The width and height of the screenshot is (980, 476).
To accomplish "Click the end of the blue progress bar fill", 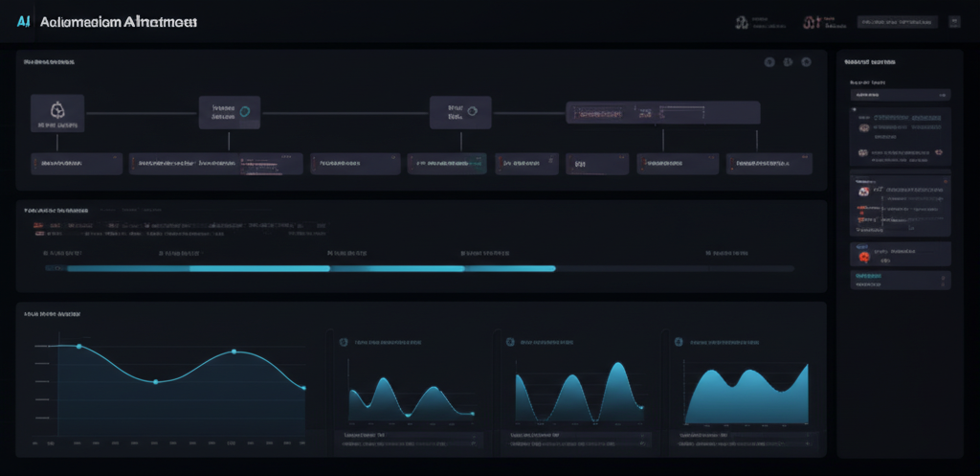I will (x=554, y=269).
